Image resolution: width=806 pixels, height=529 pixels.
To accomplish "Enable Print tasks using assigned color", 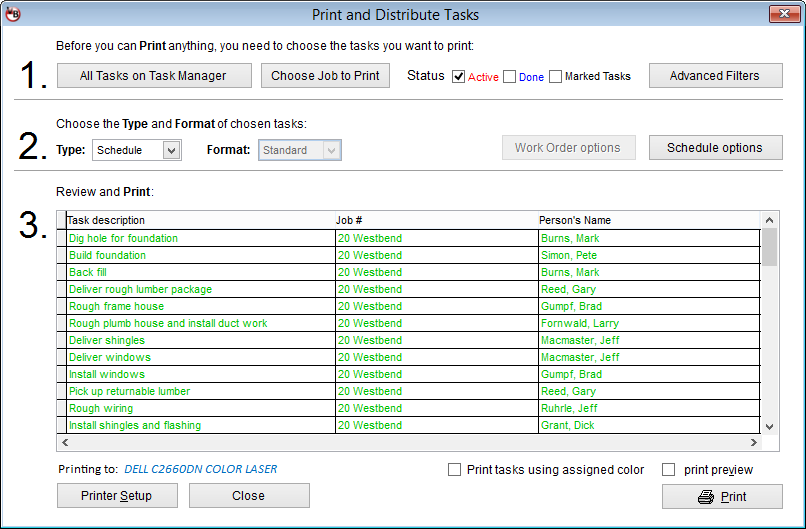I will point(455,470).
